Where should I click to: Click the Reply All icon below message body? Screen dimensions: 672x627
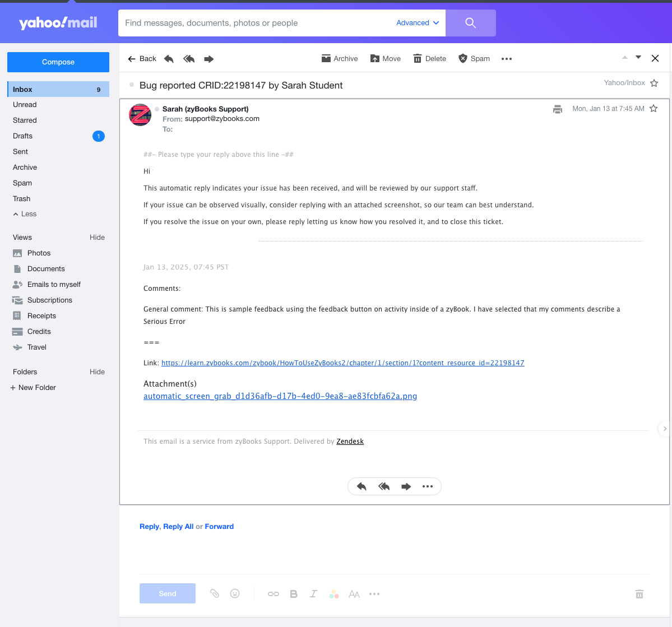[x=384, y=486]
